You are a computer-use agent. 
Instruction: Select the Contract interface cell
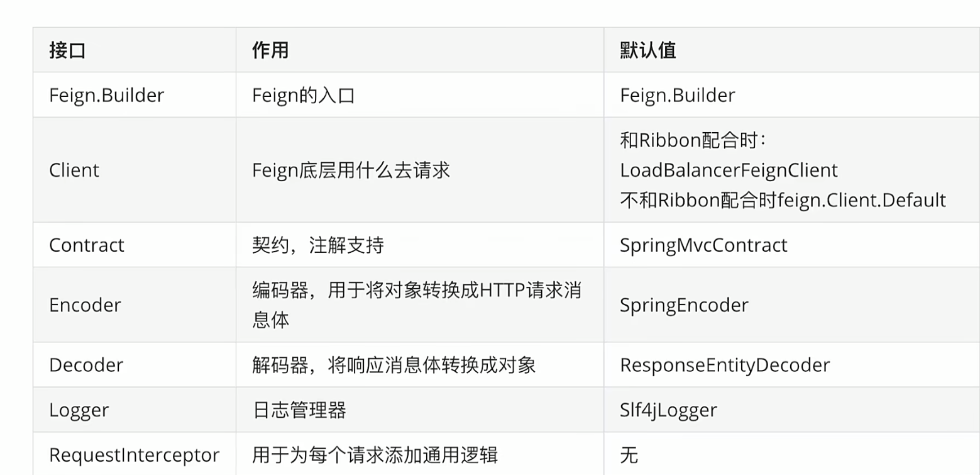(x=87, y=245)
